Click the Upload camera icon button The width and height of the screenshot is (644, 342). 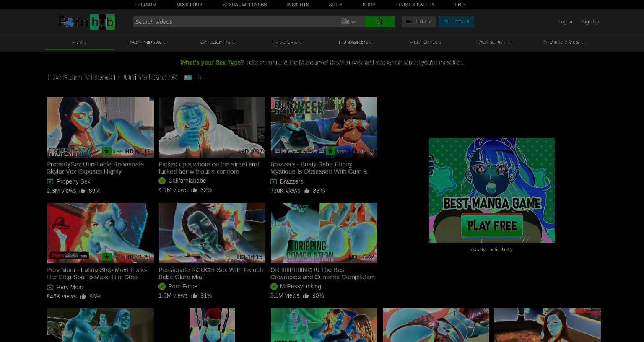point(409,22)
